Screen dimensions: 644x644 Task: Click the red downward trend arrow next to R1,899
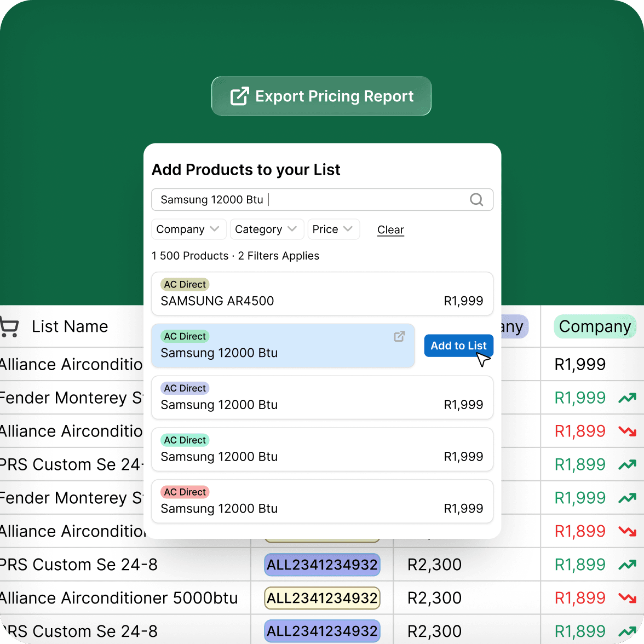point(626,431)
